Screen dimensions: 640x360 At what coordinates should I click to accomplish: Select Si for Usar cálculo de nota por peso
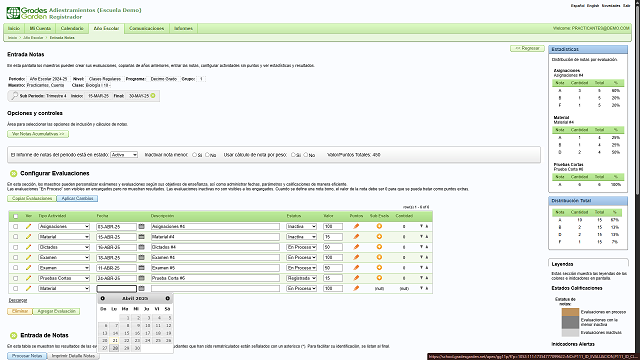(293, 155)
